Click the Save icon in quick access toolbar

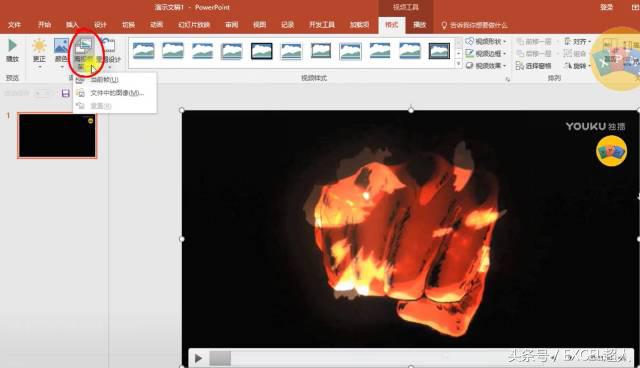(x=65, y=93)
